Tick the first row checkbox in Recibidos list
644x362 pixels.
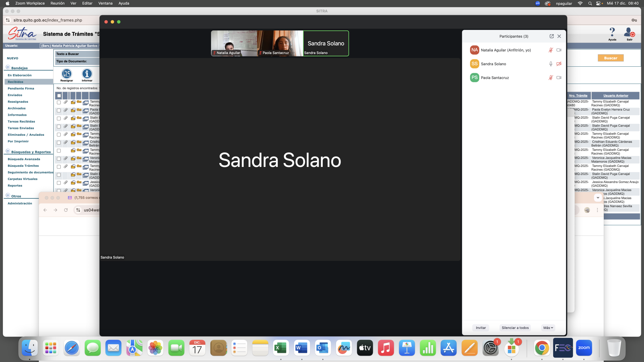point(59,103)
